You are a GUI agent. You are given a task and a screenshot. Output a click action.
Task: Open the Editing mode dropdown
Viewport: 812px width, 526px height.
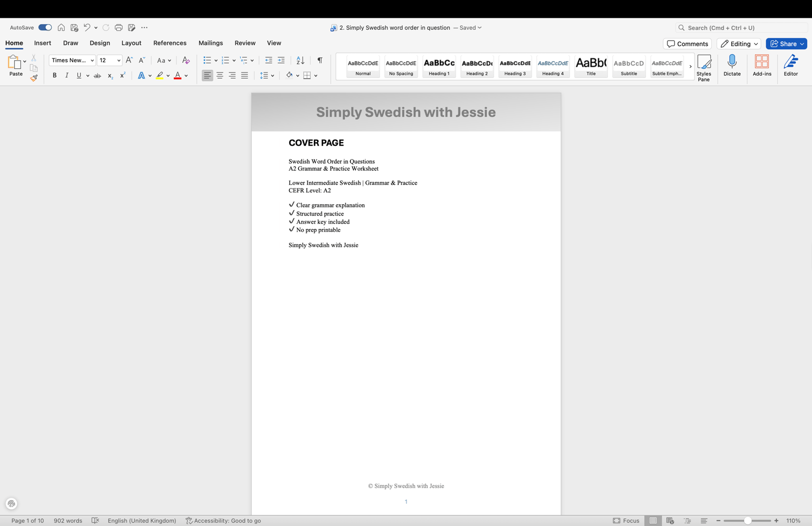tap(739, 44)
